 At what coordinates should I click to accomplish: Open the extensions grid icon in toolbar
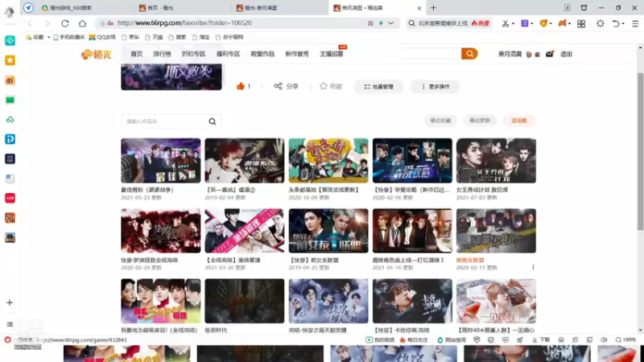click(580, 24)
